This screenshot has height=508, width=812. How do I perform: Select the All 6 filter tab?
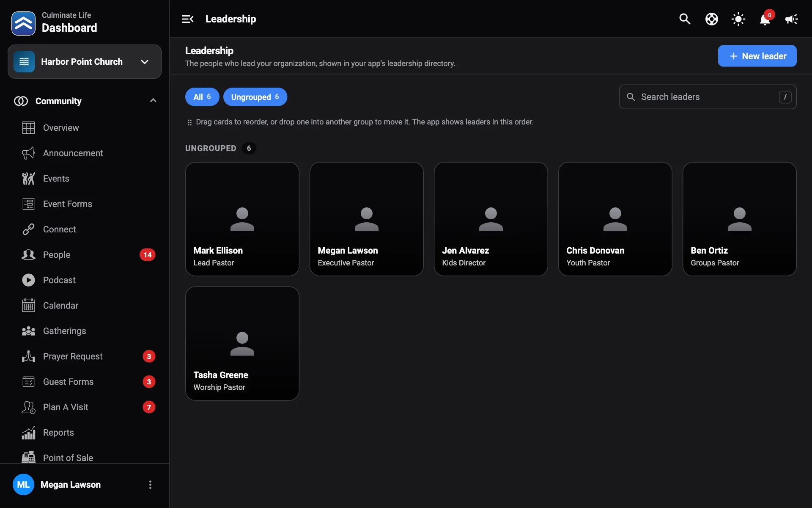pyautogui.click(x=202, y=97)
